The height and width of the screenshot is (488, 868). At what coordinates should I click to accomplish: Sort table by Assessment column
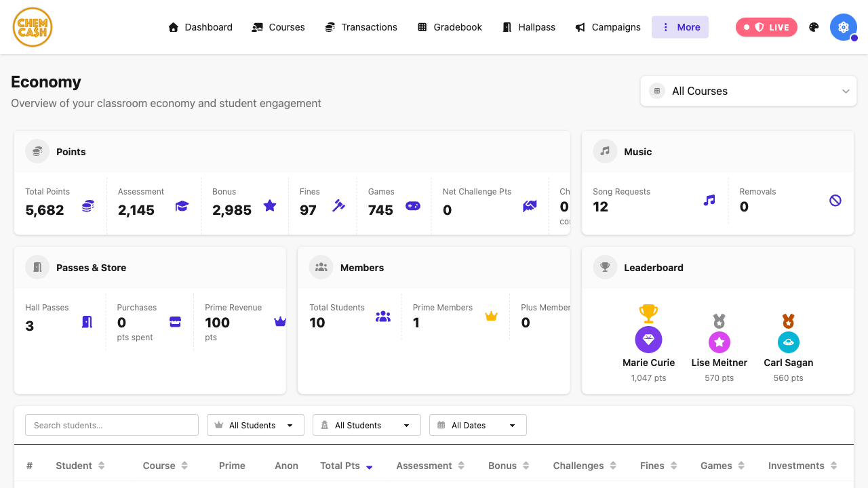pyautogui.click(x=430, y=466)
